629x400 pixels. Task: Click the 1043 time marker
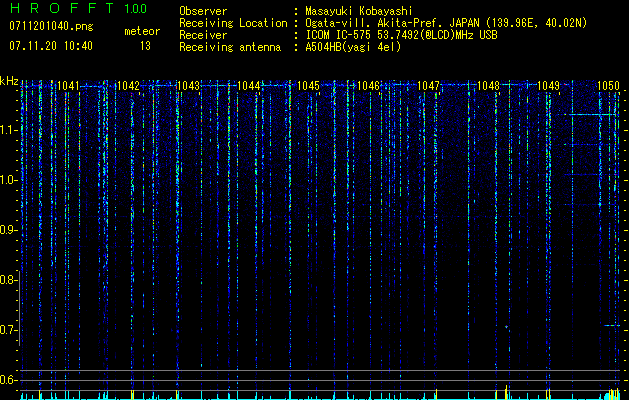pos(188,85)
